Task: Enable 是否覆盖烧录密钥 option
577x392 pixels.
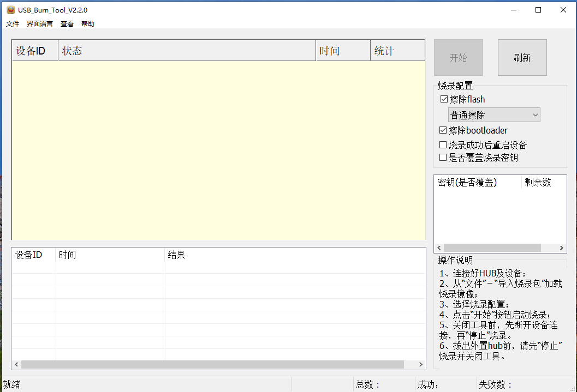Action: (x=443, y=157)
